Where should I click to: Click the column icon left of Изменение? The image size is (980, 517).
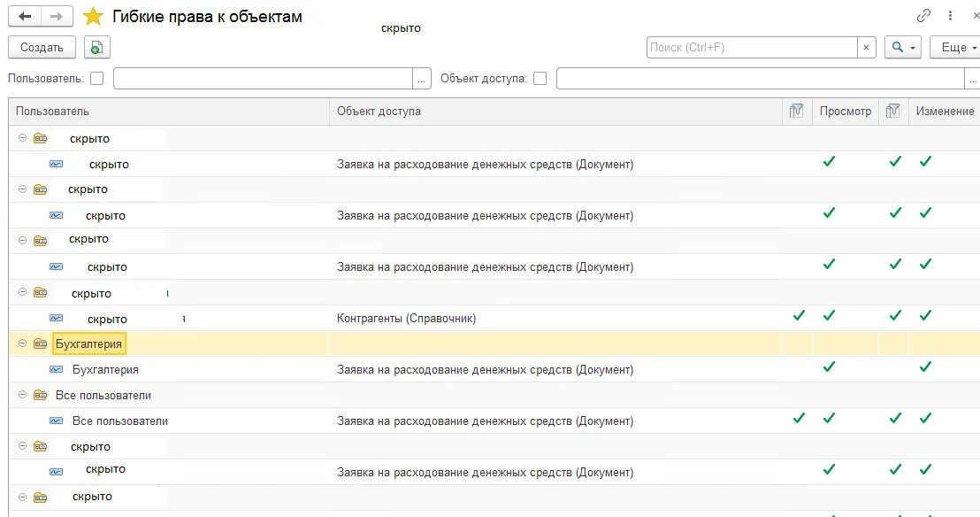click(893, 112)
